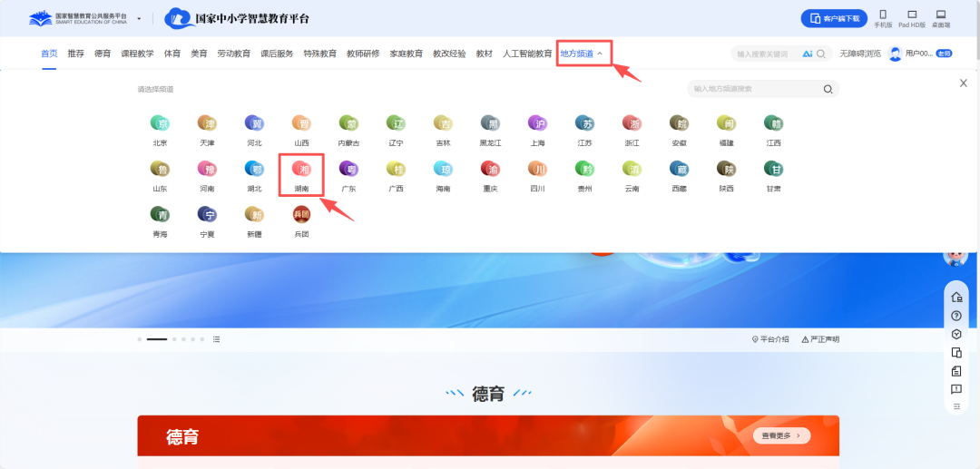Open the 教师研修 tab
This screenshot has width=980, height=469.
click(363, 54)
